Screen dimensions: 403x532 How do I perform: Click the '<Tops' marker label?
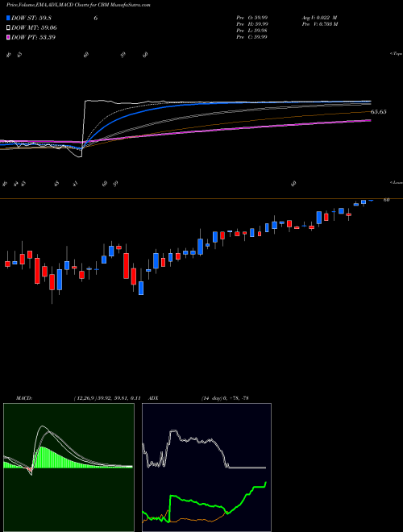(397, 54)
